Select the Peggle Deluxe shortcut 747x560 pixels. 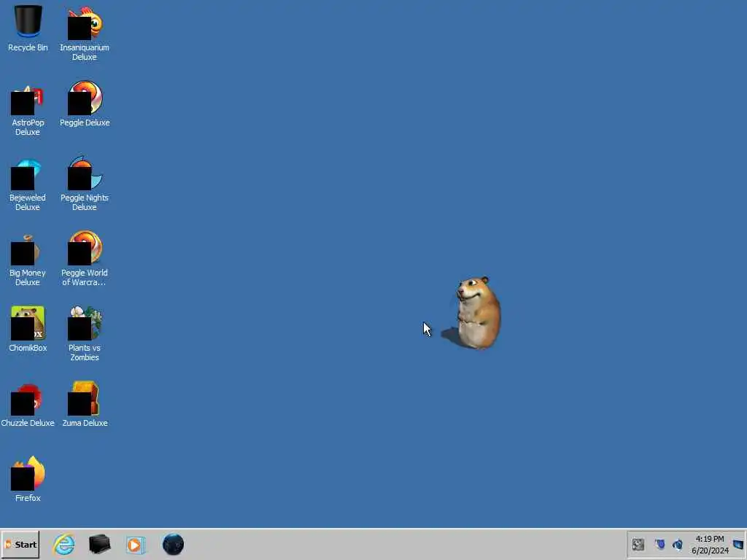(x=85, y=104)
